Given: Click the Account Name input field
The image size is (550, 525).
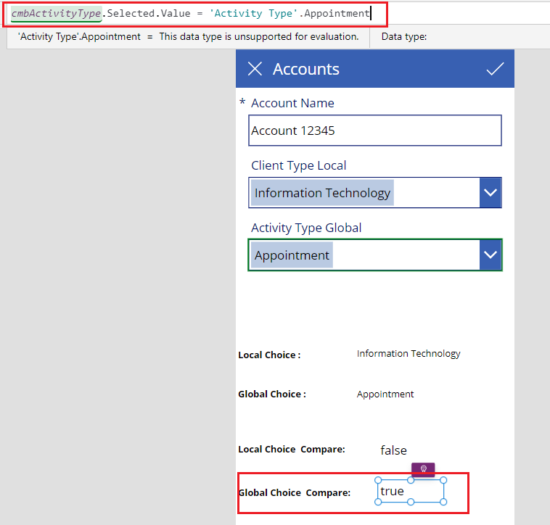Looking at the screenshot, I should (375, 130).
